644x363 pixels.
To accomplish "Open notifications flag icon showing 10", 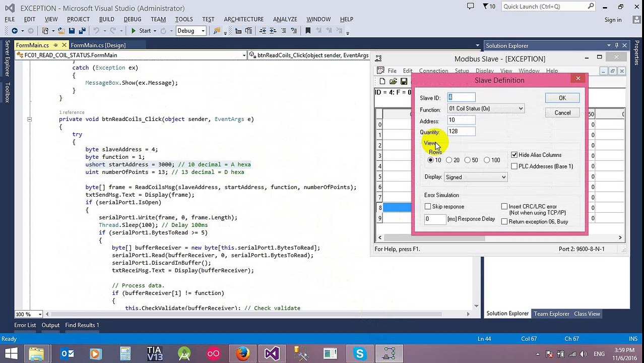I will (x=489, y=7).
